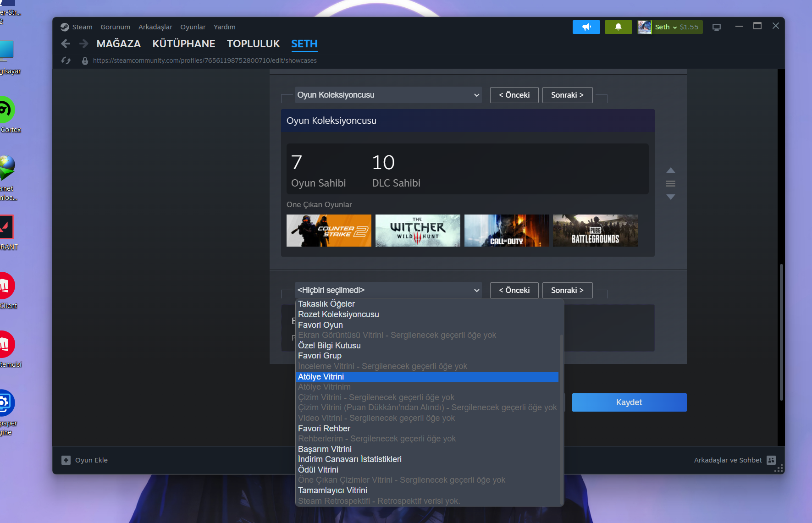Open Arkadaşlar ve Sohbet
This screenshot has width=812, height=523.
coord(735,460)
